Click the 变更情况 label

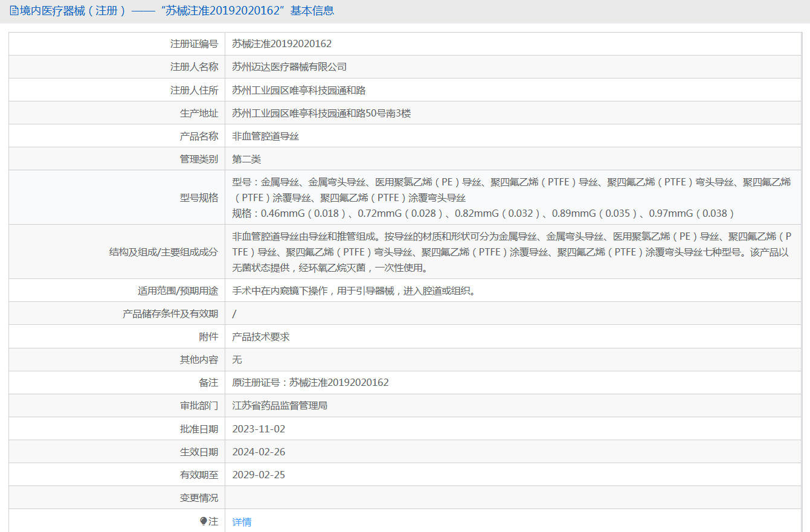tap(199, 498)
